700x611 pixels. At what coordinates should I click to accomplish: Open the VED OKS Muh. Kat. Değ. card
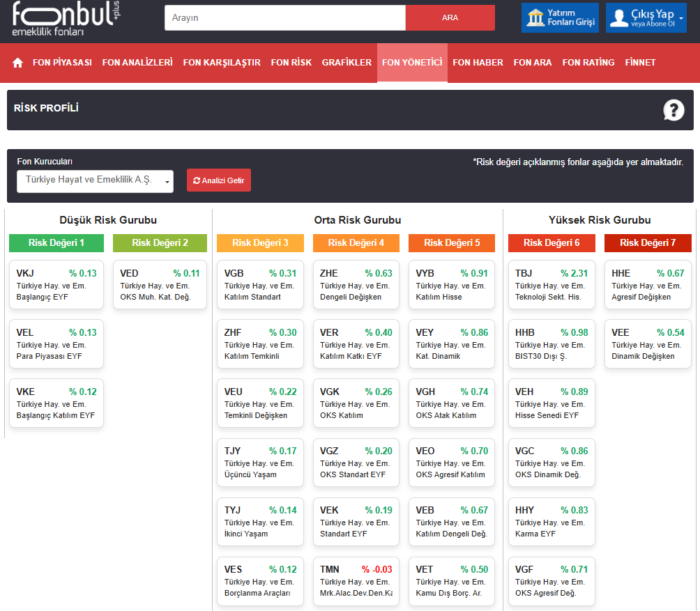click(x=160, y=284)
